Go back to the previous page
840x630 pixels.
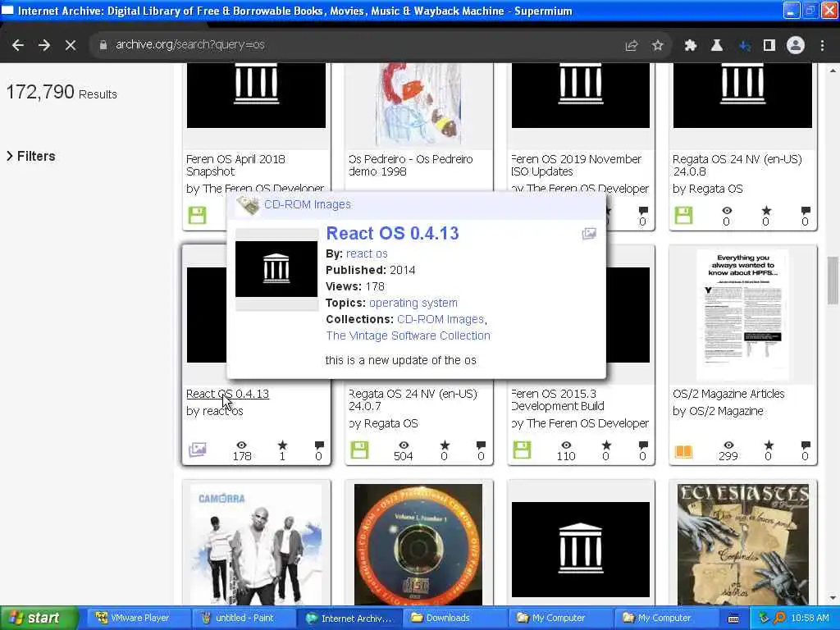tap(18, 45)
